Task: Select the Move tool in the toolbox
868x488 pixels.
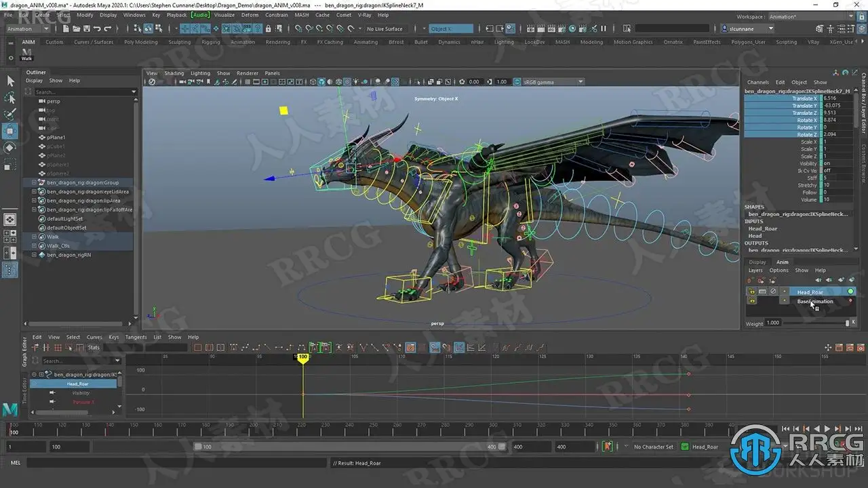Action: tap(10, 131)
